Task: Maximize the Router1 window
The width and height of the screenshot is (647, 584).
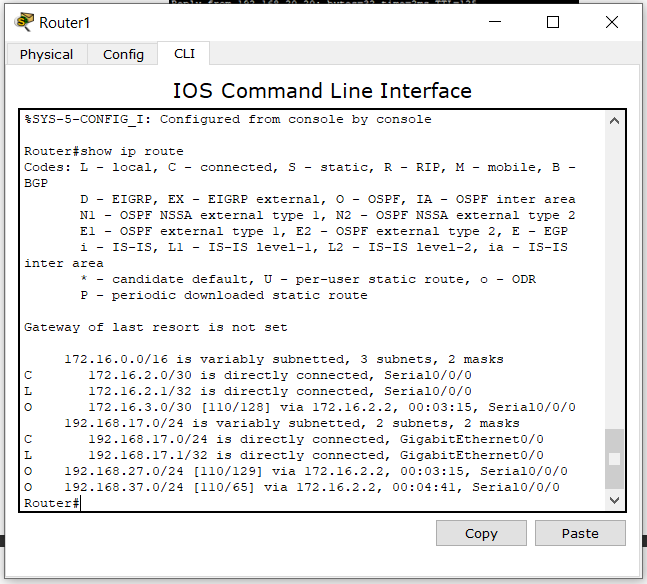Action: pyautogui.click(x=553, y=22)
